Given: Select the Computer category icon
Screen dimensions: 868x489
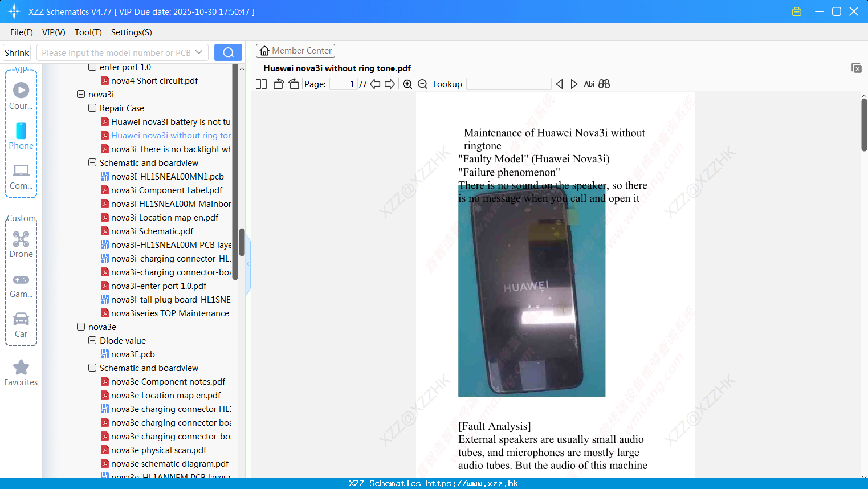Looking at the screenshot, I should click(x=21, y=176).
